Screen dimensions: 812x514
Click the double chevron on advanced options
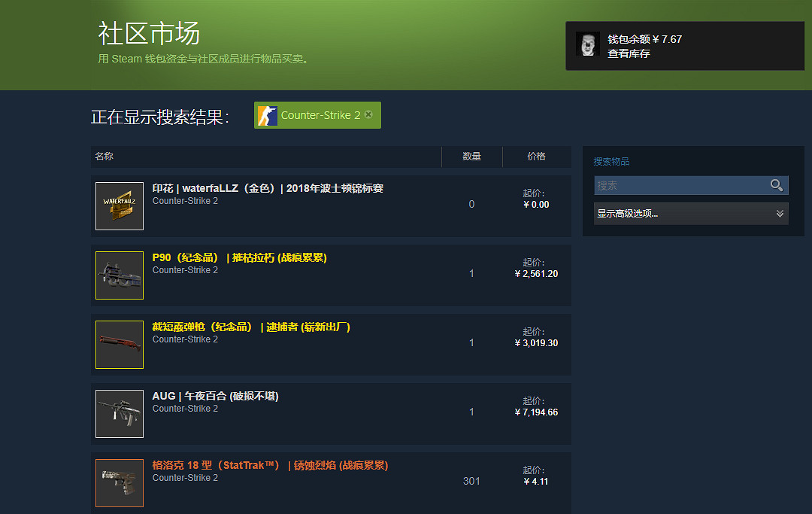[x=780, y=214]
